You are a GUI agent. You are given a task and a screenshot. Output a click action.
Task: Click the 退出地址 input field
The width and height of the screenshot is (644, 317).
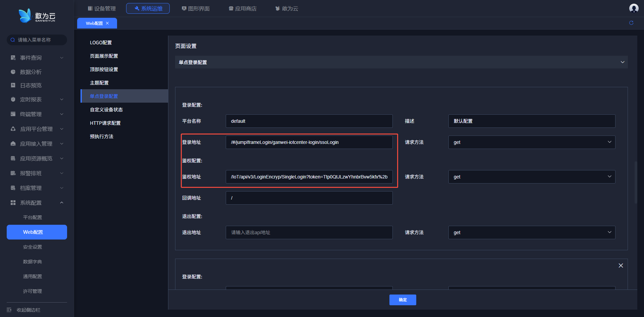(x=309, y=232)
